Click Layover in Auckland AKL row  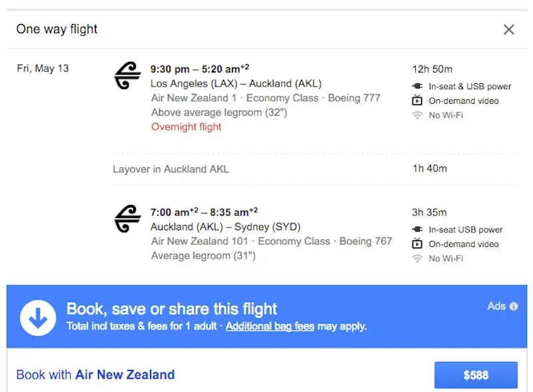point(314,169)
